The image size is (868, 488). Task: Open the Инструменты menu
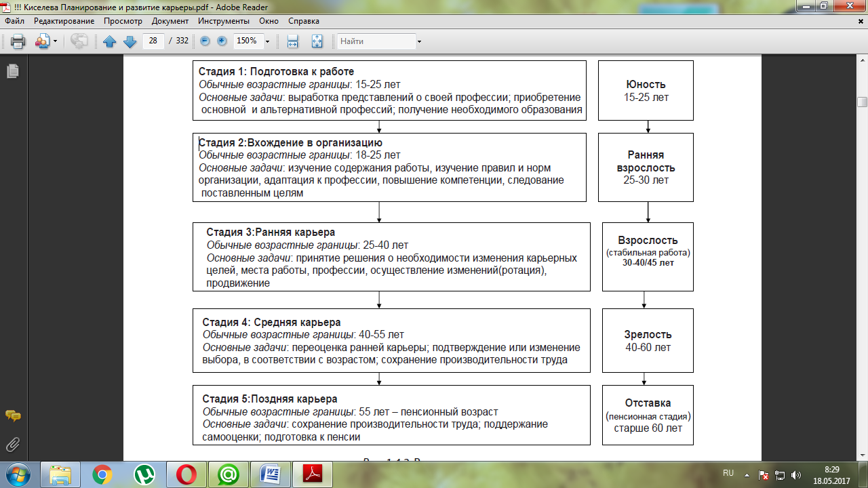click(x=224, y=21)
